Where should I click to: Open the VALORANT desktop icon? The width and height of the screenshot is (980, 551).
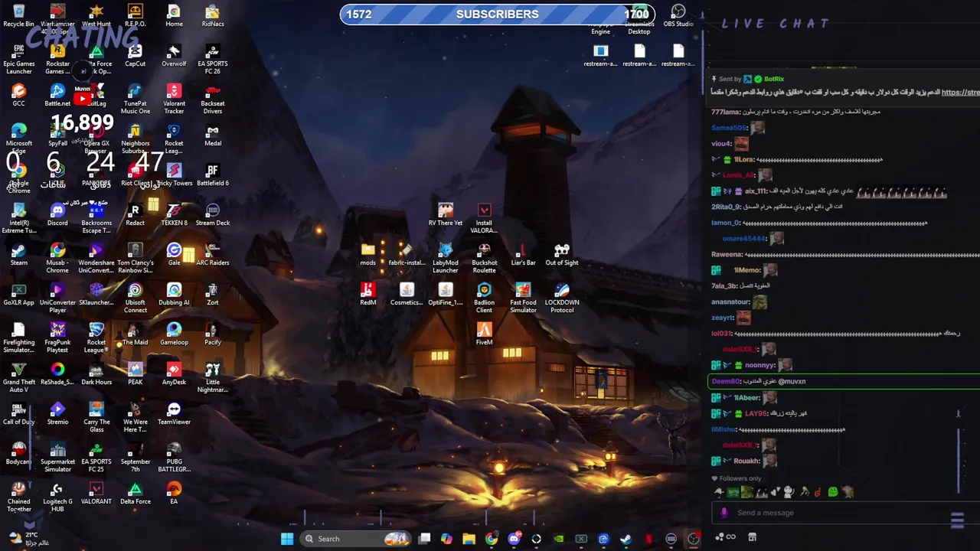(x=96, y=493)
